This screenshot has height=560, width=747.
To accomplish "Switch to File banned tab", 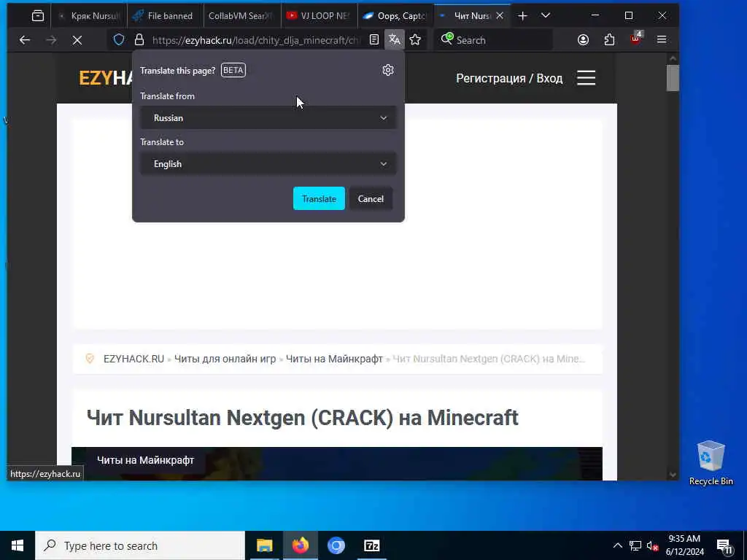I will (x=165, y=16).
